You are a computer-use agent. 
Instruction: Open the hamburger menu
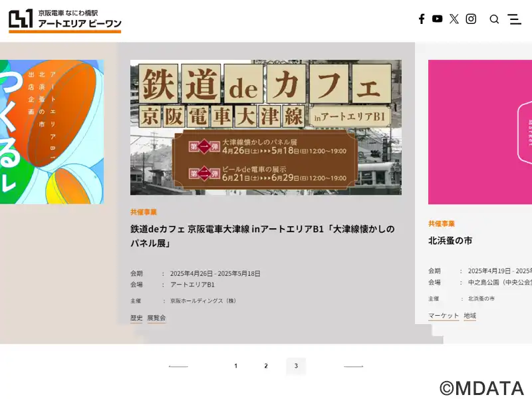pyautogui.click(x=514, y=19)
